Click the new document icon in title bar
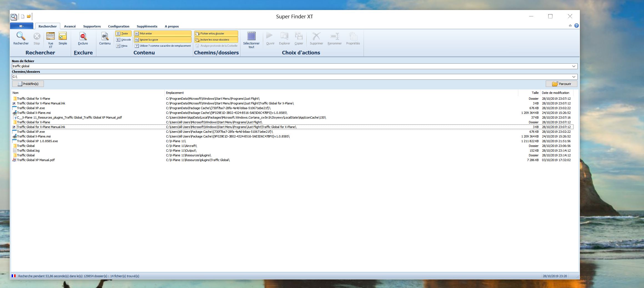 pos(23,16)
